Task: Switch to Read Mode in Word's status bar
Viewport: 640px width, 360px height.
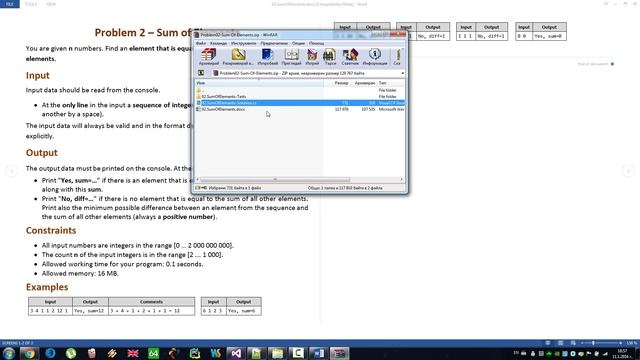Action: [548, 343]
